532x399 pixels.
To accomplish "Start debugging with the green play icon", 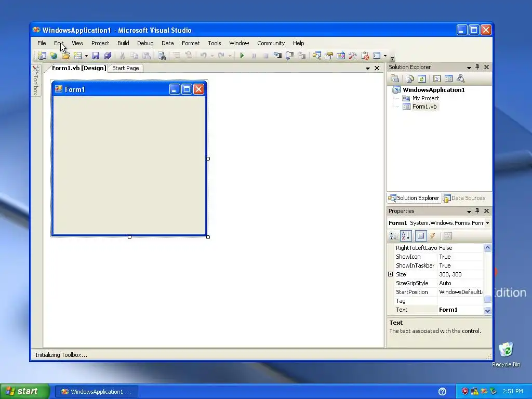I will pos(242,55).
